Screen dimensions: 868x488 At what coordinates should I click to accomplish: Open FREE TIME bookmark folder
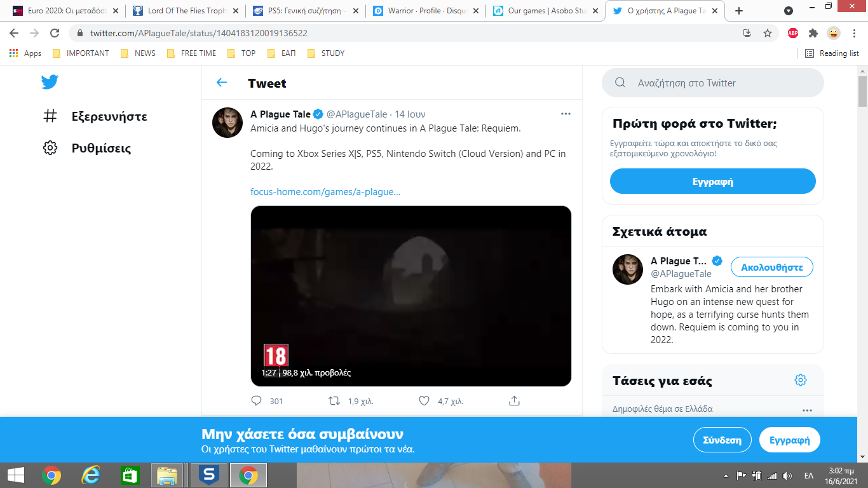click(191, 53)
